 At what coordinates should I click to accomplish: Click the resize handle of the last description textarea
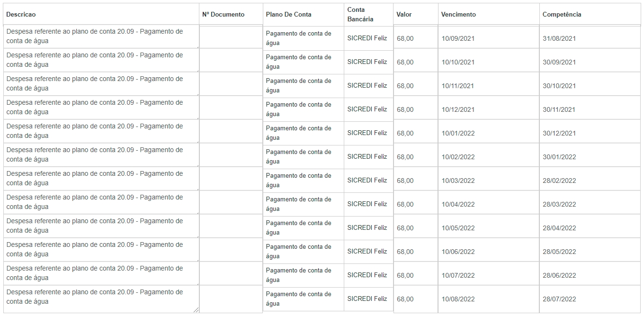click(x=197, y=310)
